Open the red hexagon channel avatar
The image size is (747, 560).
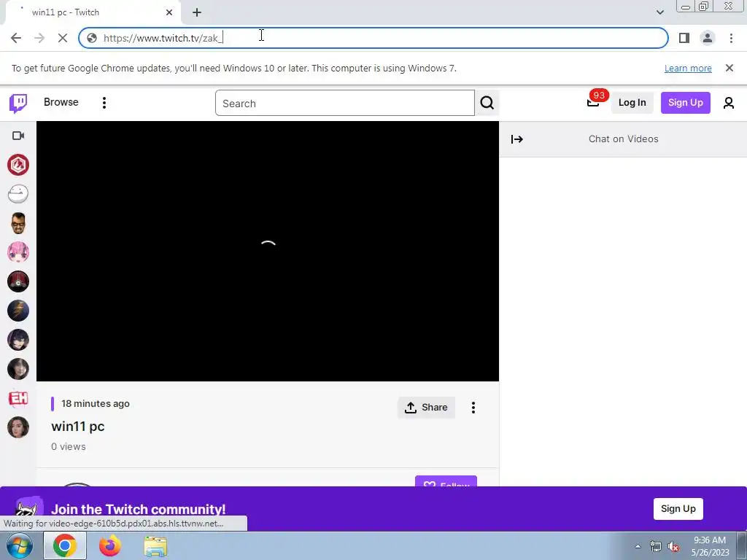tap(18, 165)
